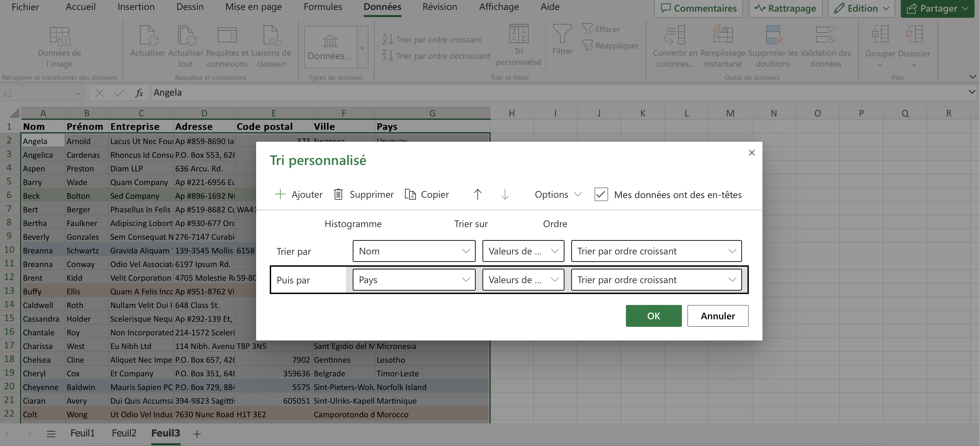Open the Données menu in the ribbon
980x446 pixels.
click(x=382, y=6)
